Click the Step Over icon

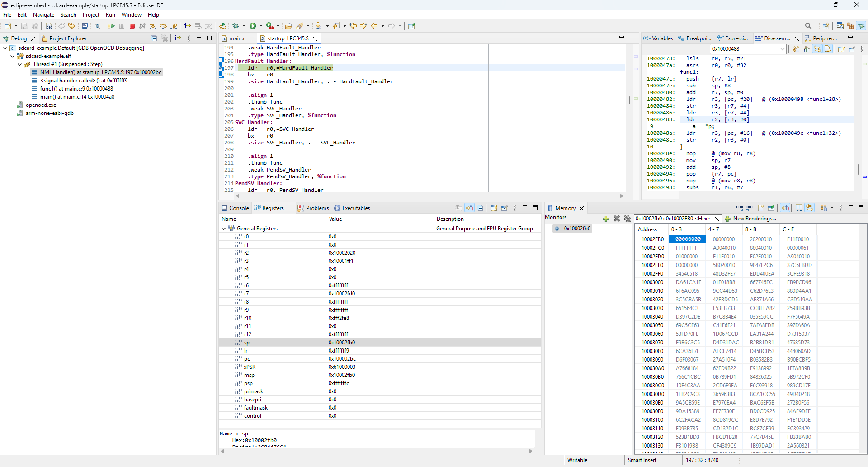point(163,26)
